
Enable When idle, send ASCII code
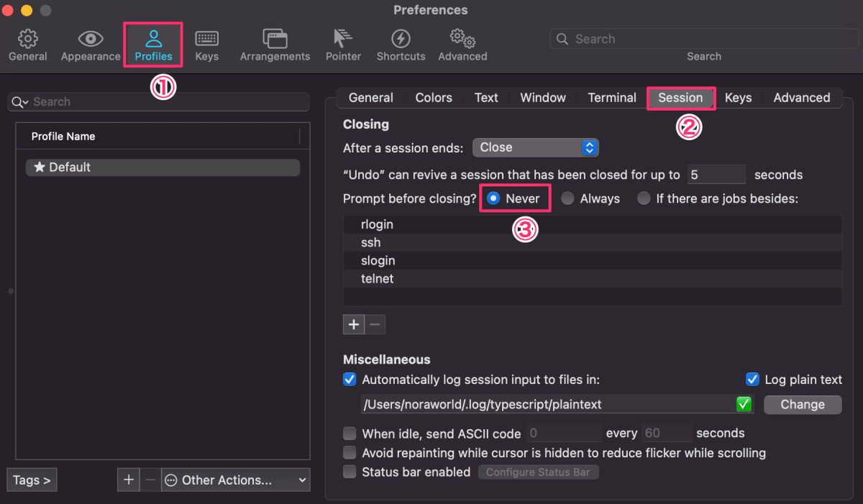pyautogui.click(x=350, y=433)
